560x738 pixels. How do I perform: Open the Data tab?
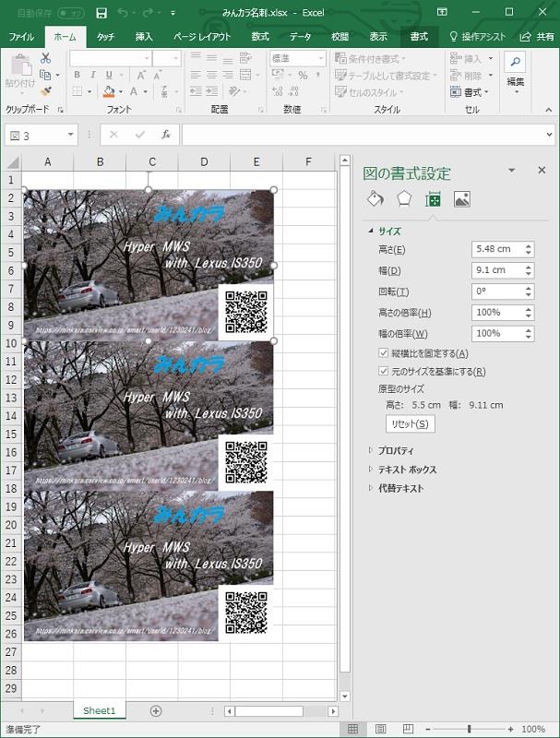coord(300,37)
